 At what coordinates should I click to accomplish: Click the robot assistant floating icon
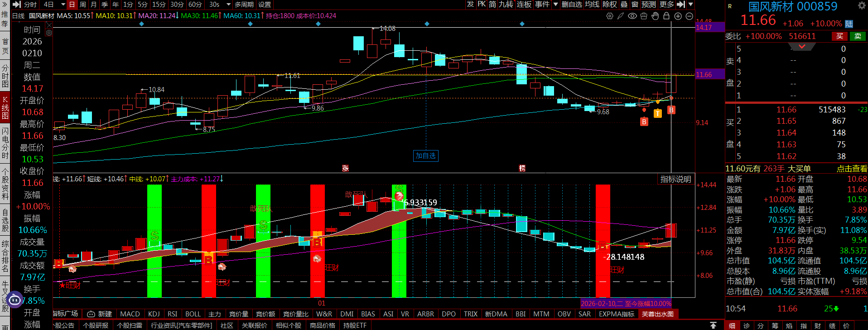click(x=15, y=299)
